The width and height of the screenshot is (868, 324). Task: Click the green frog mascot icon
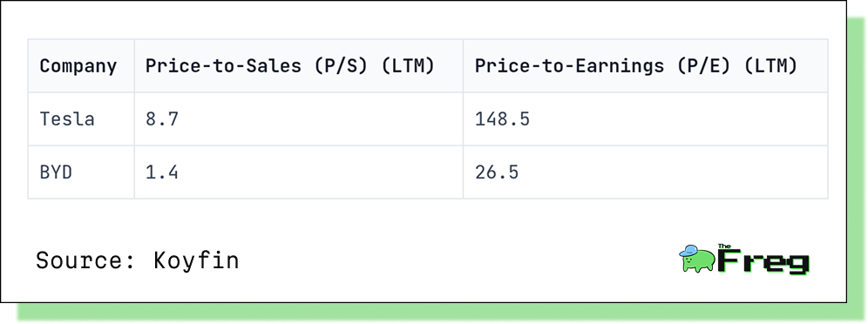tap(697, 259)
